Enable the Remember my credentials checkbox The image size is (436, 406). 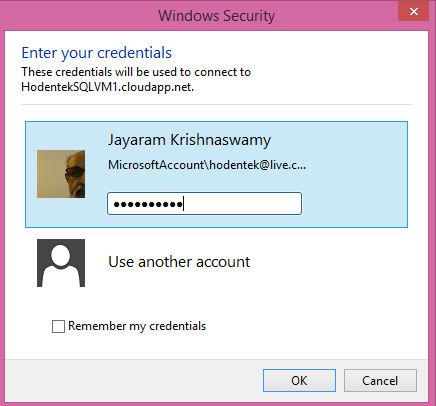(x=58, y=326)
